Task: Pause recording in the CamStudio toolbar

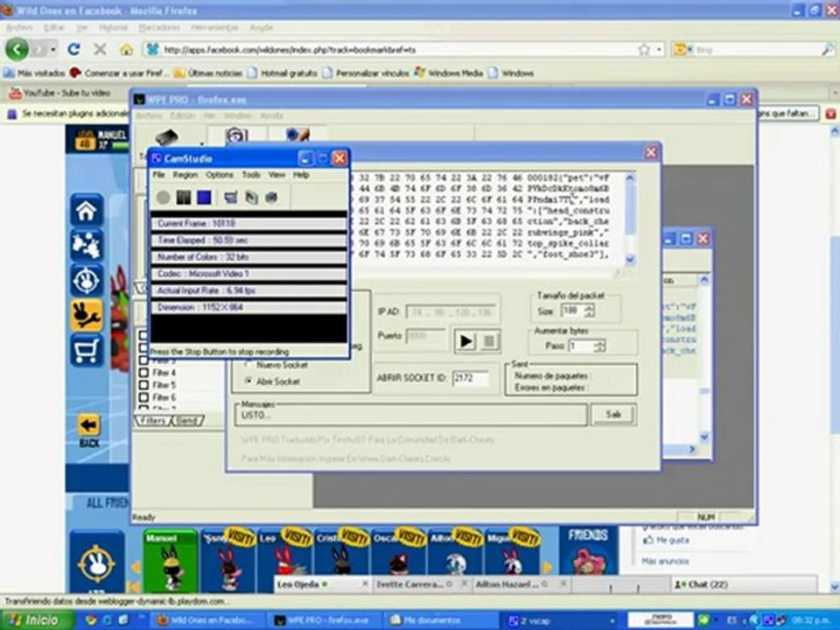Action: coord(183,198)
